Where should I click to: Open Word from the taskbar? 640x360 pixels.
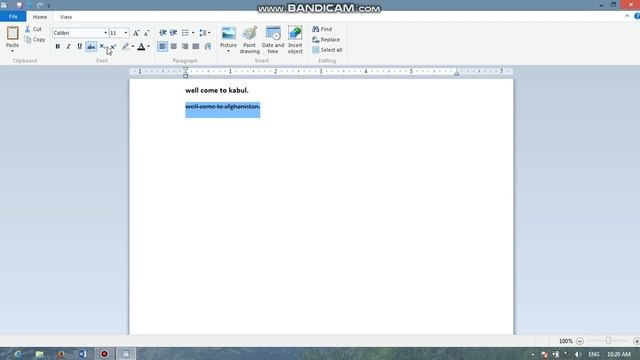[x=83, y=354]
